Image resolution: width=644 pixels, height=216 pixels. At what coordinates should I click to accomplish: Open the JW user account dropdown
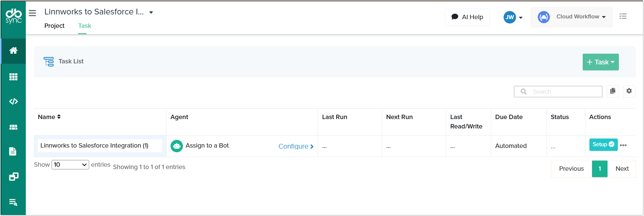tap(513, 17)
